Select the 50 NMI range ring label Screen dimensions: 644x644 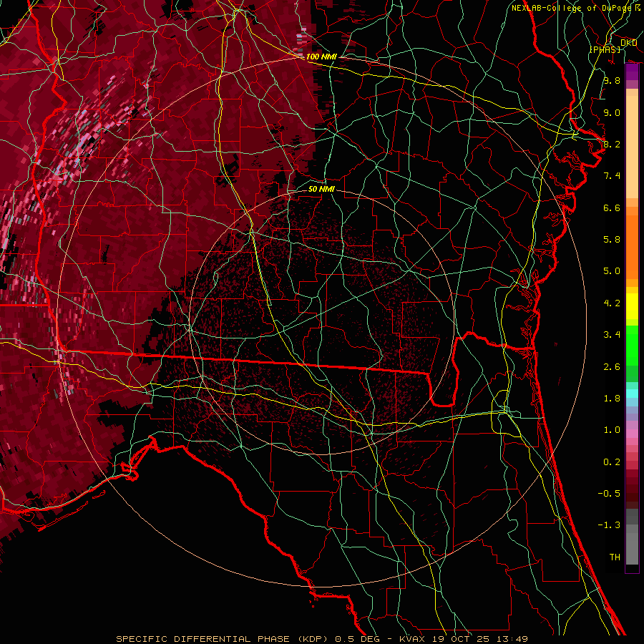click(321, 190)
